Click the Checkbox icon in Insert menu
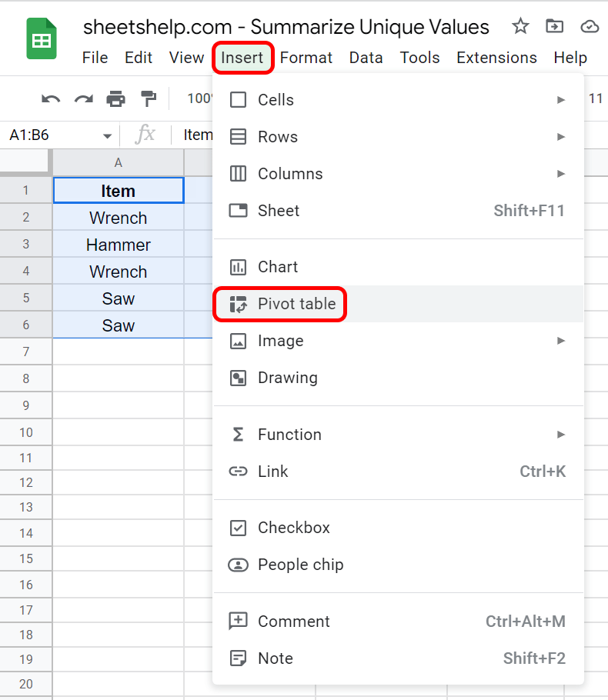 click(x=238, y=528)
